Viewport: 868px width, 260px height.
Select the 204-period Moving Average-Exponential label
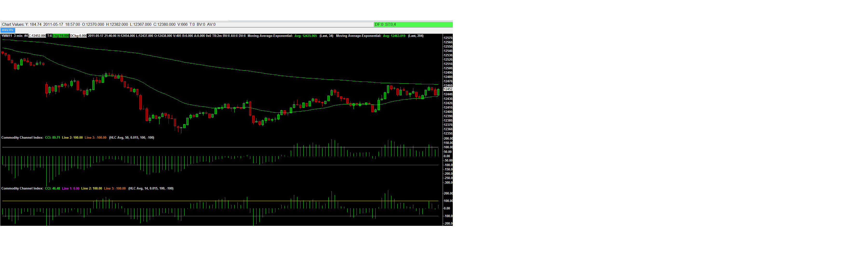[359, 36]
